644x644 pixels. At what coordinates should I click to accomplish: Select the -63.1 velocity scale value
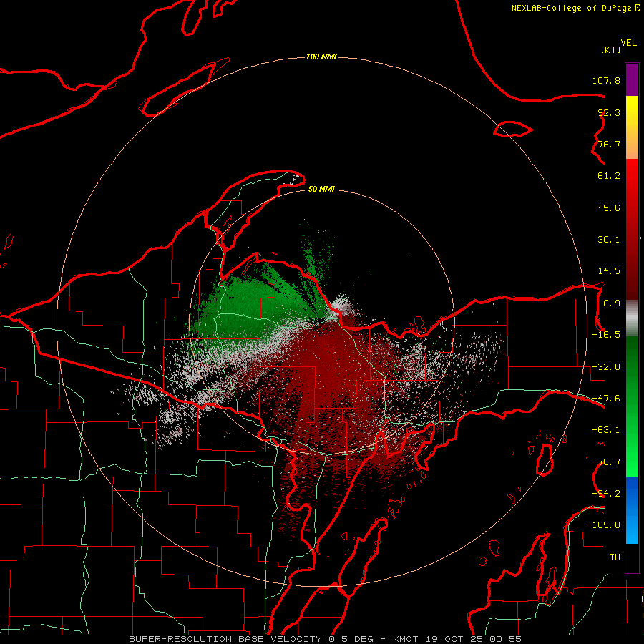tap(606, 430)
